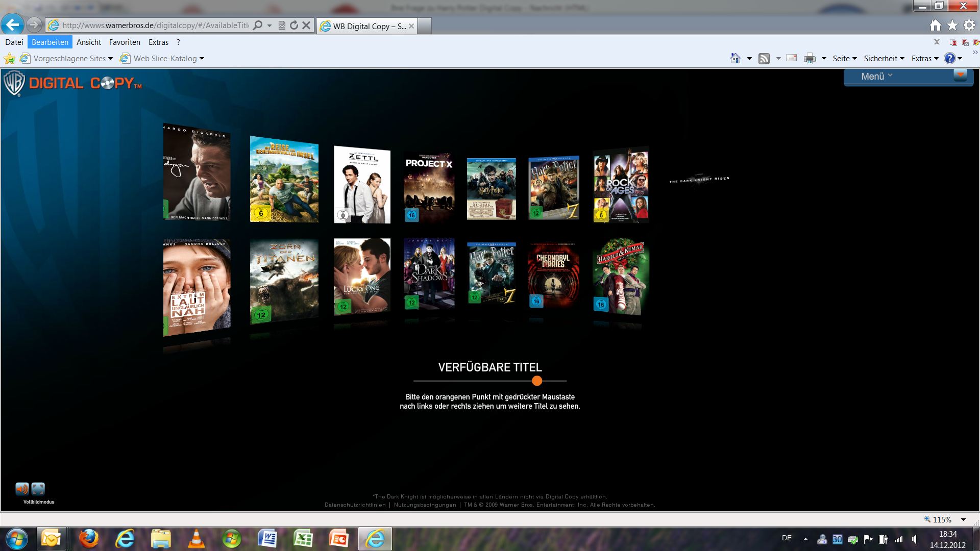The height and width of the screenshot is (551, 980).
Task: Click the blue help question mark icon
Action: (x=949, y=59)
